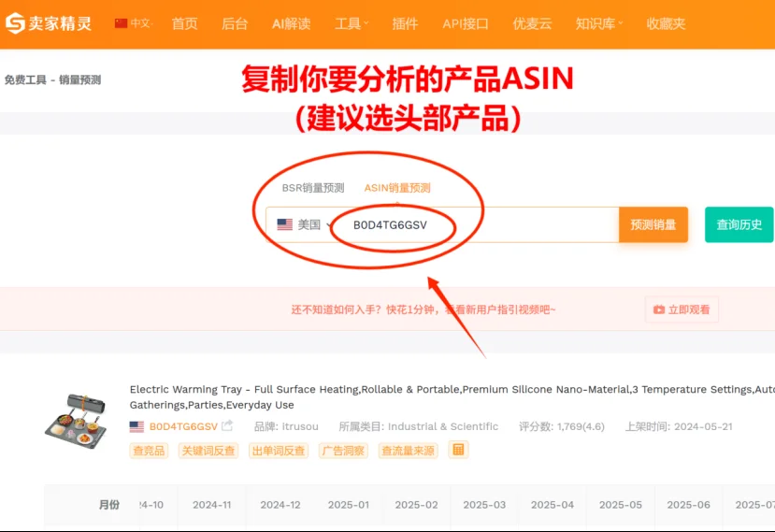Click the US flag icon in search box
Screen dimensions: 775x532
[x=285, y=224]
